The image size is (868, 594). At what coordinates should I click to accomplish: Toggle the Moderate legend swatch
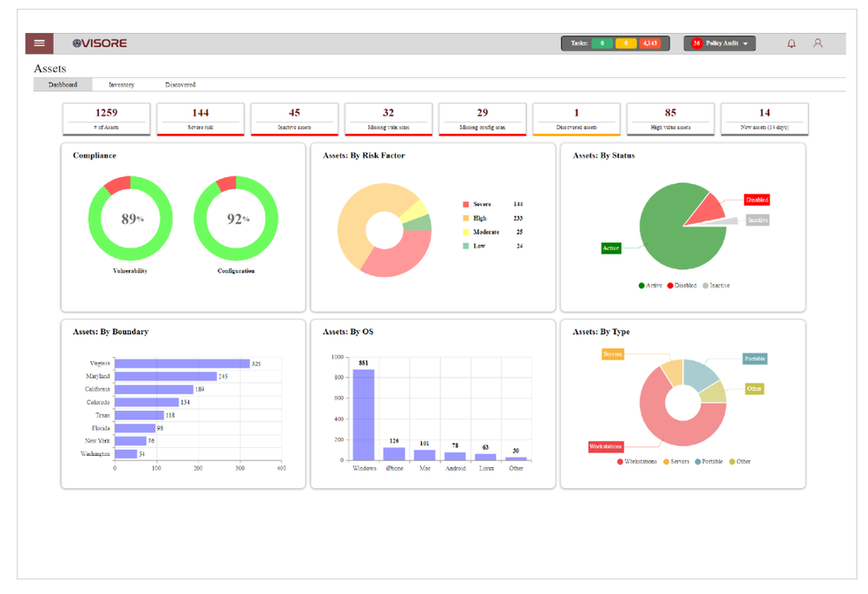click(466, 232)
